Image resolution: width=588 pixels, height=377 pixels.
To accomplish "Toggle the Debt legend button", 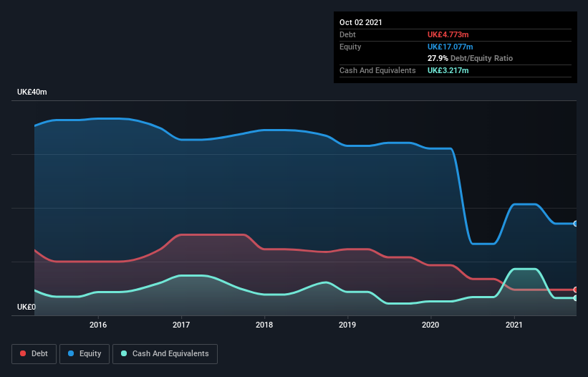I will click(34, 354).
